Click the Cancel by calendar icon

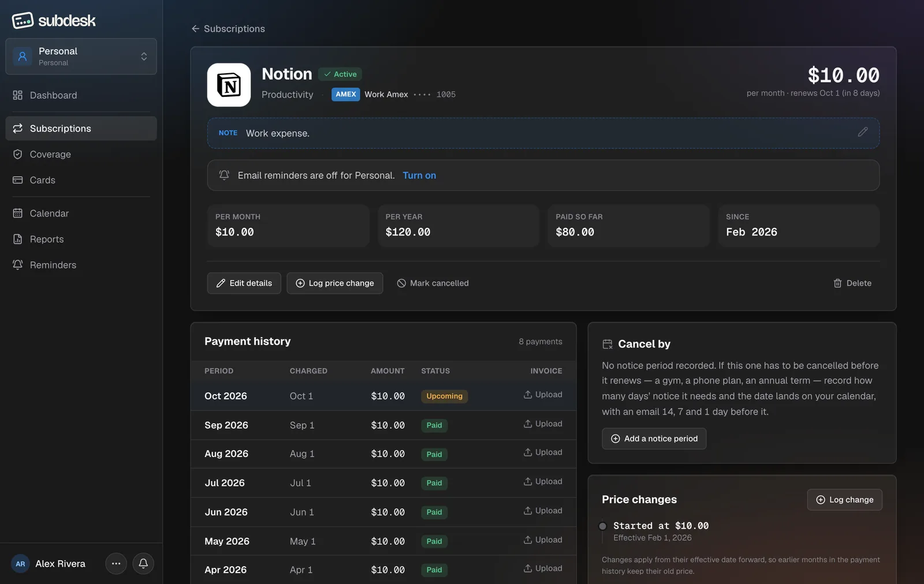click(608, 344)
